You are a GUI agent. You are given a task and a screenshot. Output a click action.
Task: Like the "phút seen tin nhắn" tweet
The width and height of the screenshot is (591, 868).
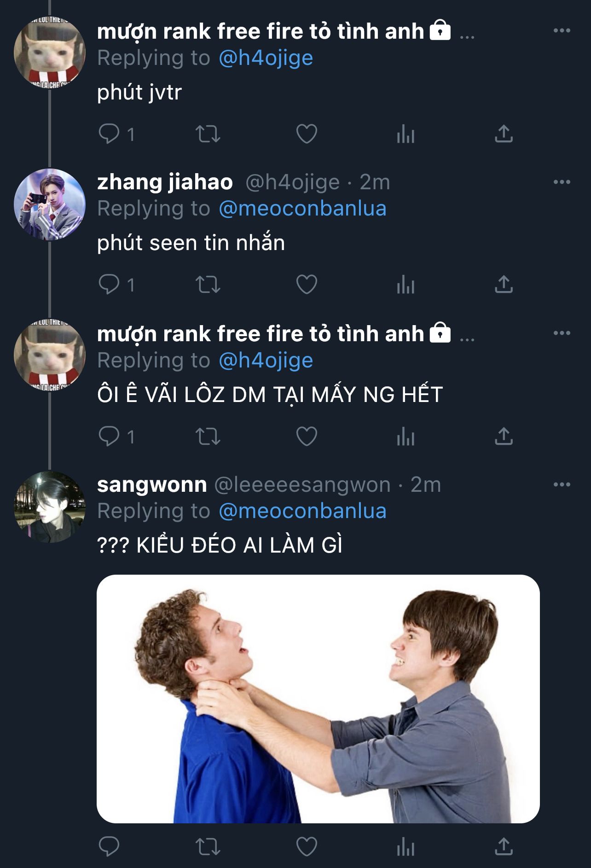[307, 285]
